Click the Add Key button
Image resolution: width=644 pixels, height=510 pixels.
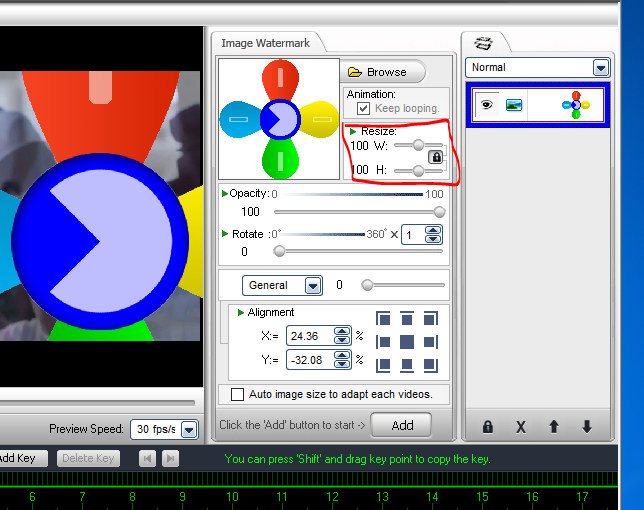click(x=23, y=458)
